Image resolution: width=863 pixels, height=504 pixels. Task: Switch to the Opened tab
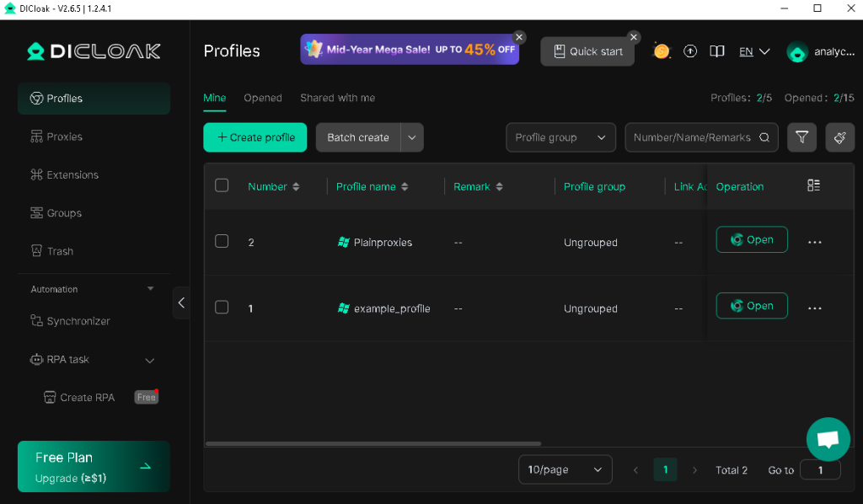pyautogui.click(x=263, y=98)
